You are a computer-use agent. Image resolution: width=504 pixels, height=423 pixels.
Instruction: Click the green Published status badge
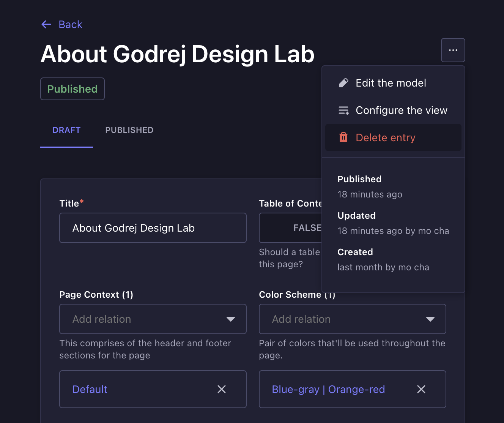point(72,89)
